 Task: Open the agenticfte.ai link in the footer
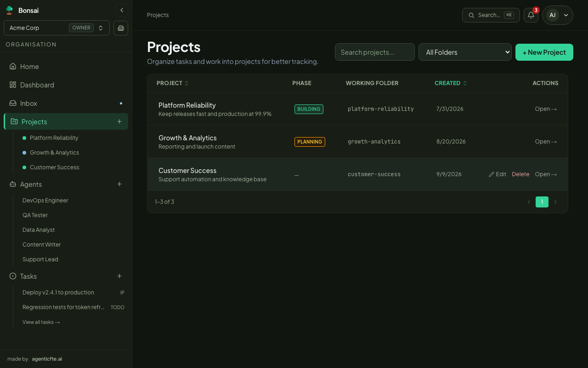(47, 359)
